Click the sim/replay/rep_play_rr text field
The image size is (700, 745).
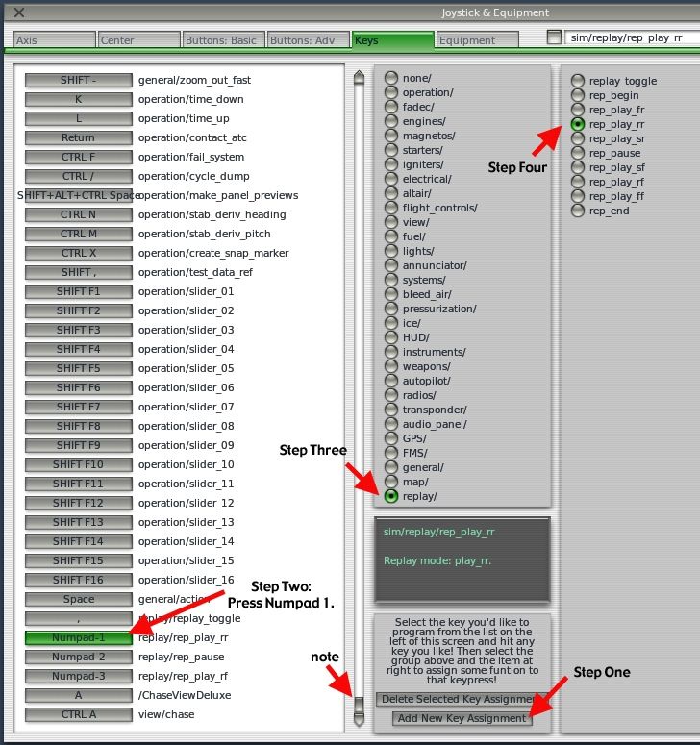point(632,37)
